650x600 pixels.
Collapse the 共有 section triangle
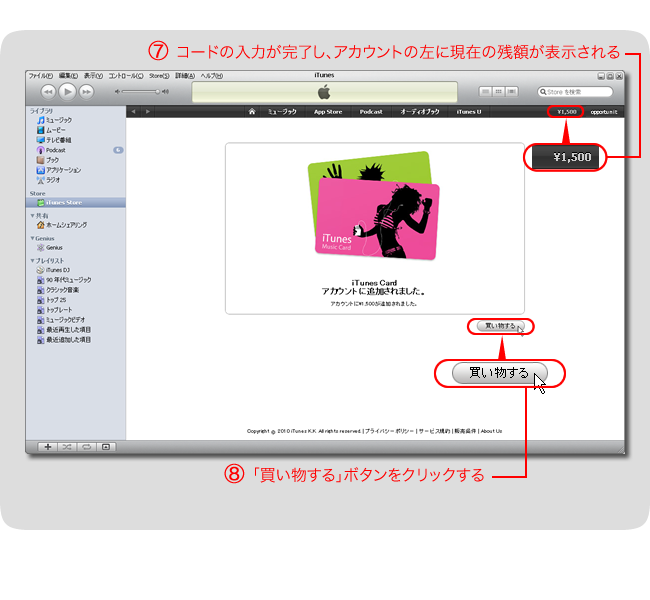point(32,216)
